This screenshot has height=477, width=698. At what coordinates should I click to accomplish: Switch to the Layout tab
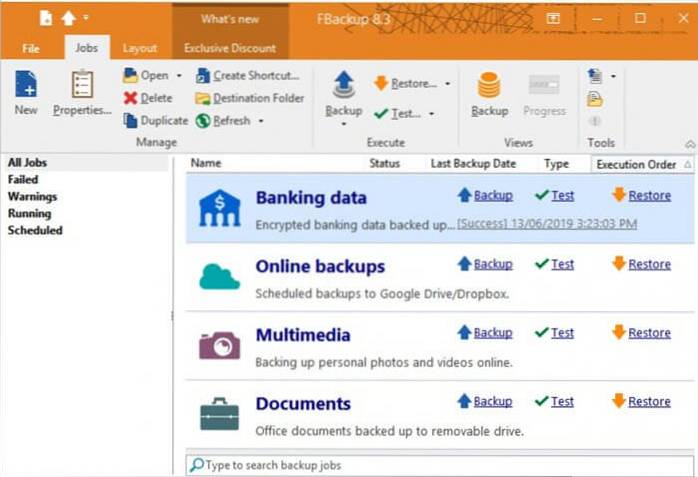point(139,48)
